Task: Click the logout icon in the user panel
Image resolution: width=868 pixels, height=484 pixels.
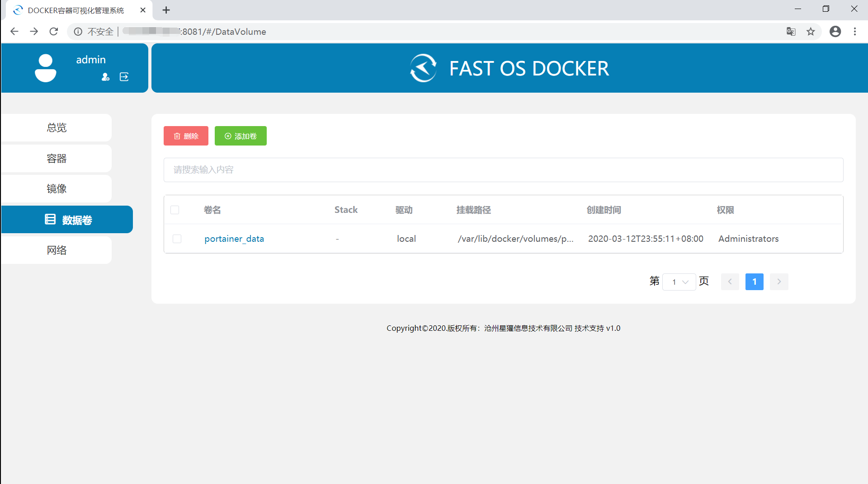Action: click(x=124, y=77)
